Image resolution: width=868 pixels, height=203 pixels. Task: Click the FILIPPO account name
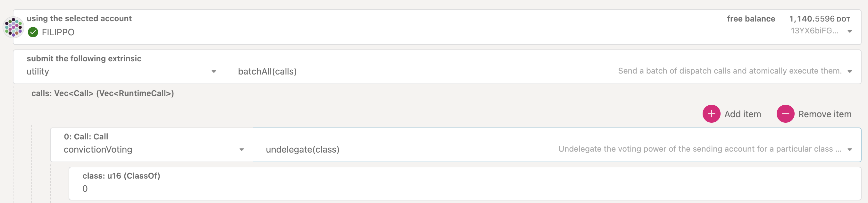pos(58,32)
